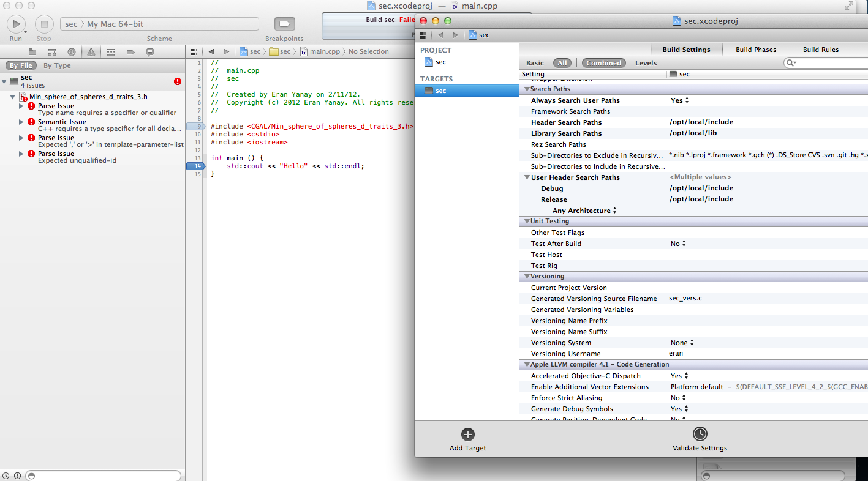Switch to the Symbol navigator icon
This screenshot has width=868, height=481.
52,52
